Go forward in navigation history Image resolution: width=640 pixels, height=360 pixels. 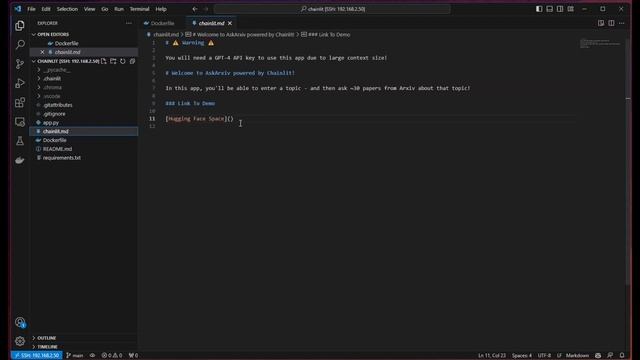click(206, 9)
